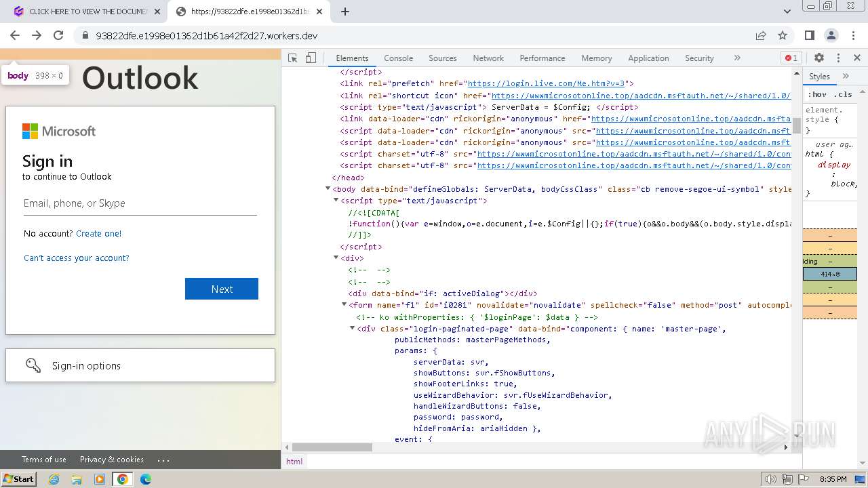Select the 414×8 box model content
Image resolution: width=868 pixels, height=488 pixels.
pos(830,274)
